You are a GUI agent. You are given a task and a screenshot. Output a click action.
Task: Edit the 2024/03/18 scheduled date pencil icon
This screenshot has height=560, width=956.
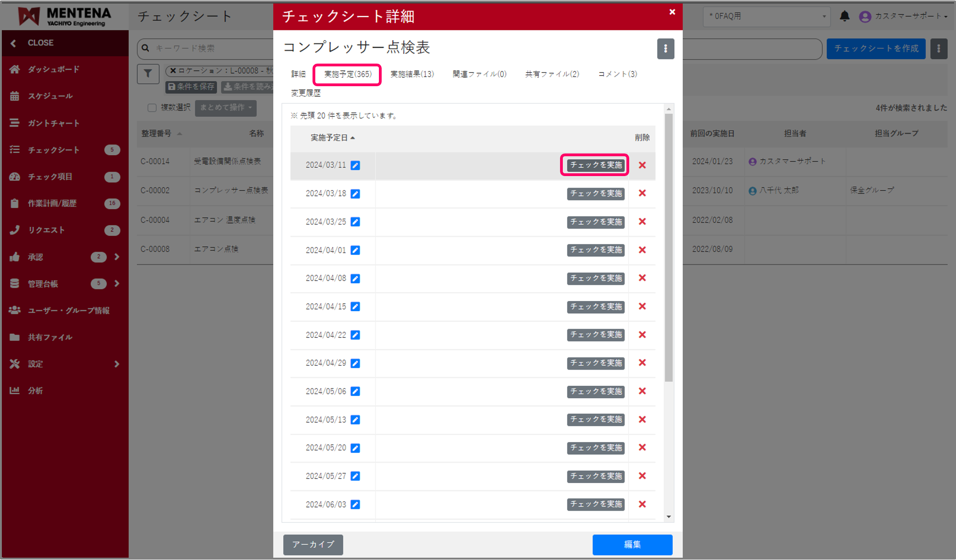(x=355, y=194)
